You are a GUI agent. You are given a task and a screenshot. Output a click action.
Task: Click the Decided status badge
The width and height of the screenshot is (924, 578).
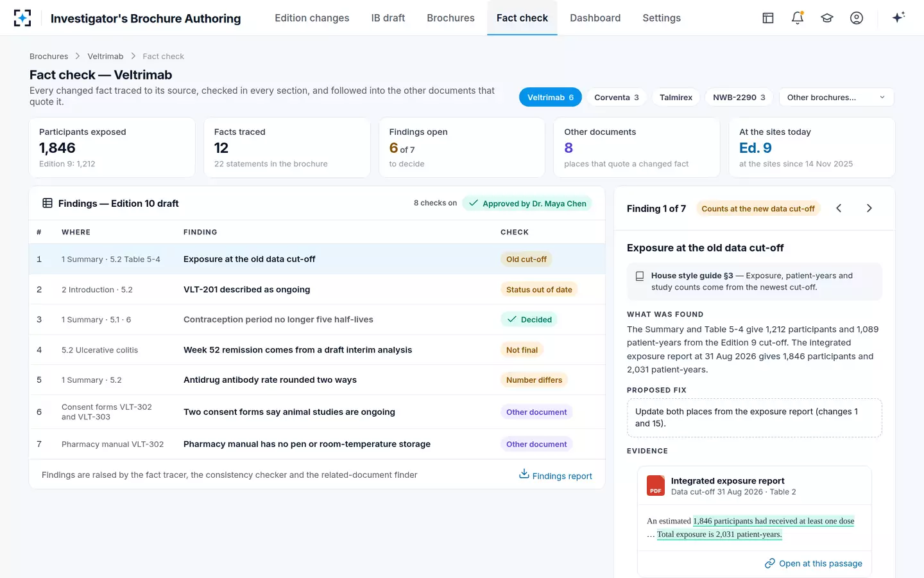[529, 319]
